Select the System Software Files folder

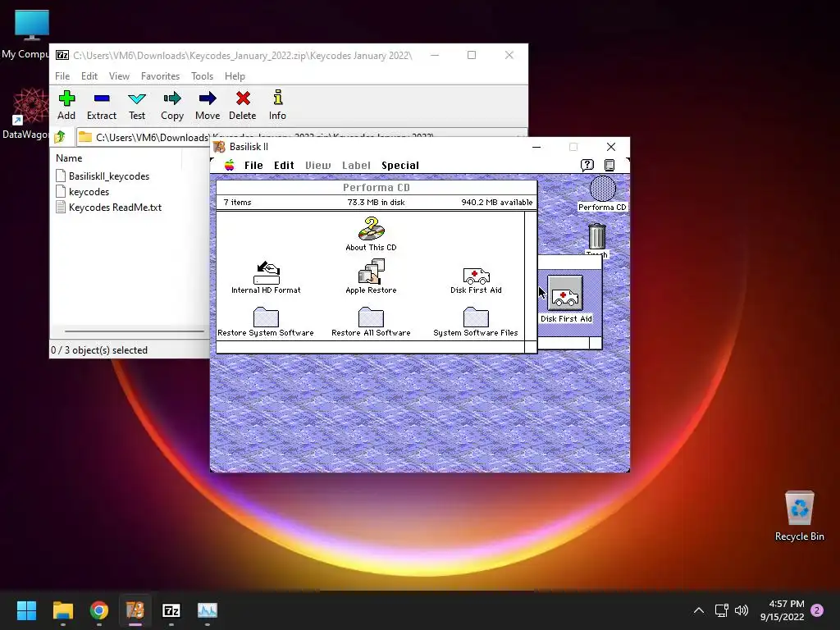click(476, 322)
